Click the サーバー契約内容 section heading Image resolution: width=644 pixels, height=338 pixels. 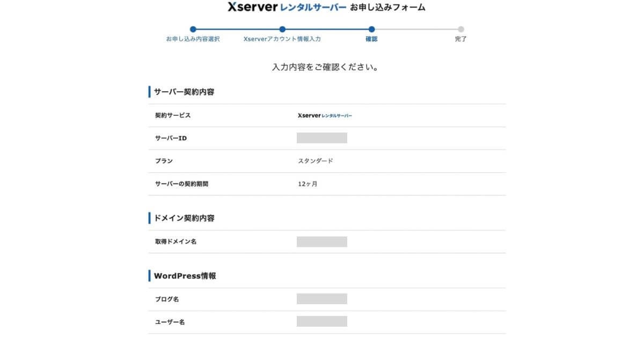184,92
